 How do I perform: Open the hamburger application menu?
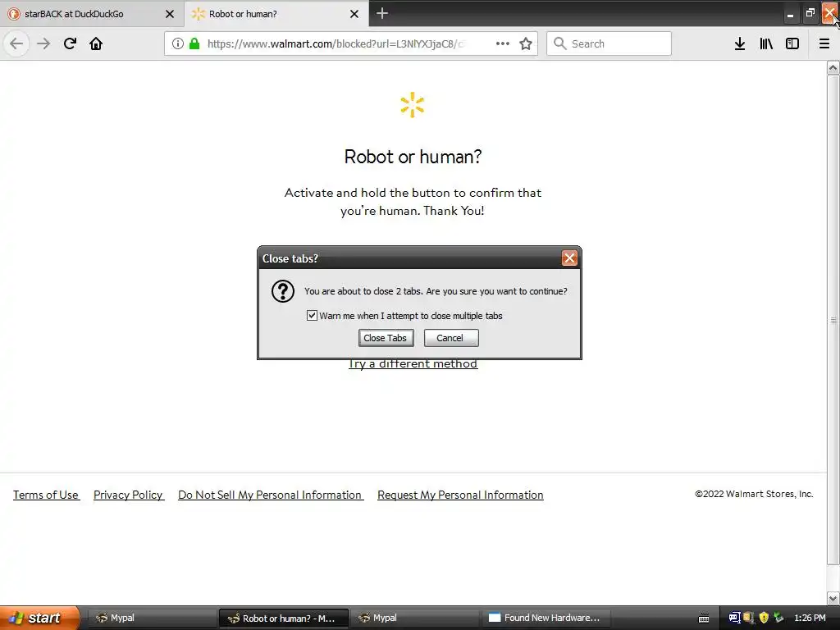(x=824, y=43)
